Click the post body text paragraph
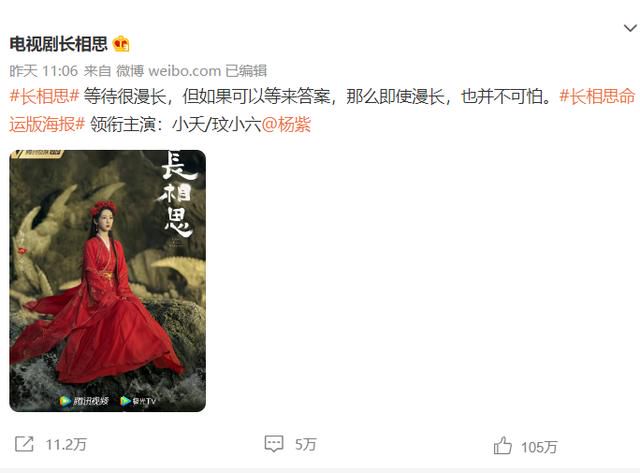The width and height of the screenshot is (640, 473). pos(322,110)
